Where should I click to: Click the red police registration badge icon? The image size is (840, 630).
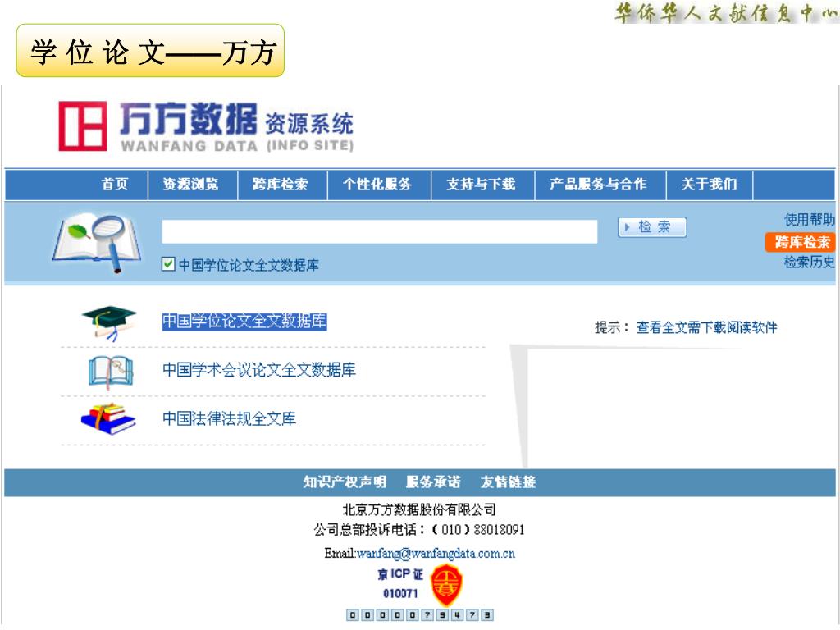click(447, 585)
